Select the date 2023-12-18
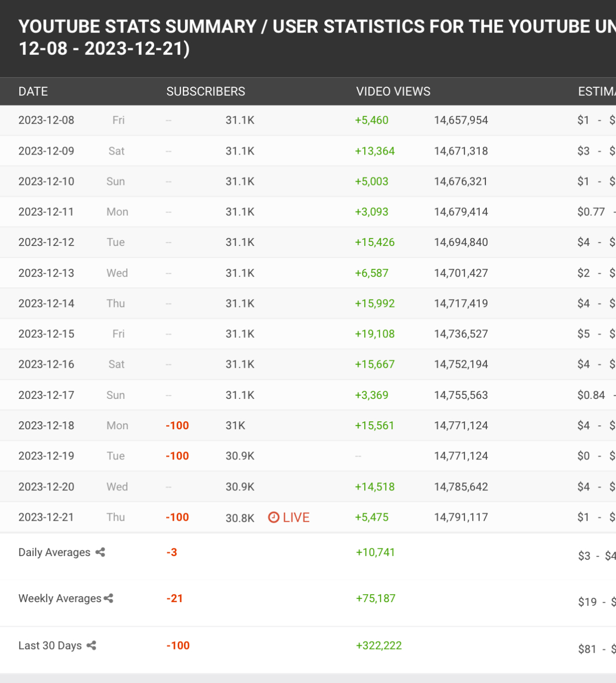Viewport: 616px width, 683px height. (x=47, y=425)
